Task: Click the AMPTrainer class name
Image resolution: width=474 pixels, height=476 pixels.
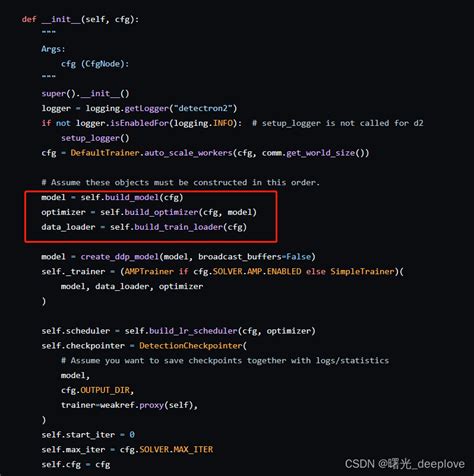Action: [149, 271]
